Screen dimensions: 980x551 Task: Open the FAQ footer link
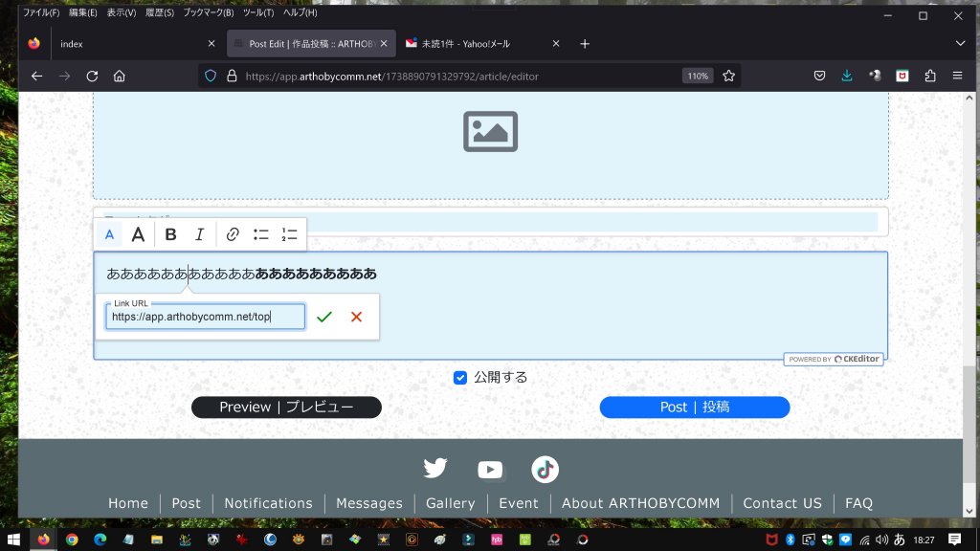point(858,503)
